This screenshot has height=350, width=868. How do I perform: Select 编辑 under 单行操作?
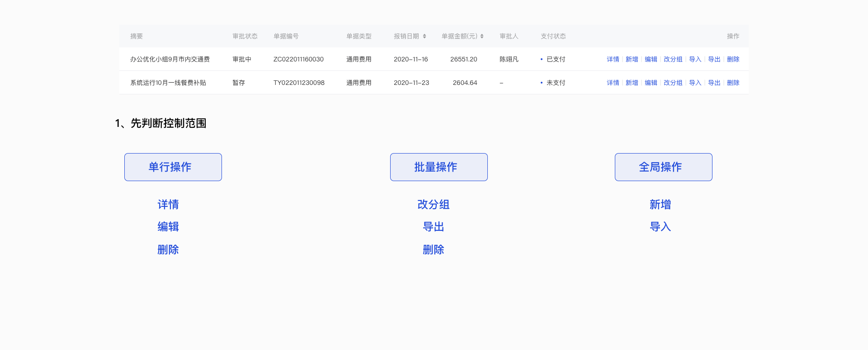[168, 227]
